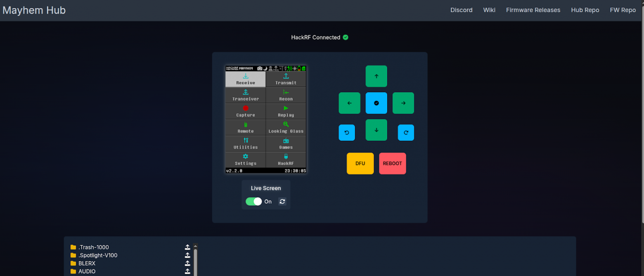Click the screen refresh icon

pos(282,202)
